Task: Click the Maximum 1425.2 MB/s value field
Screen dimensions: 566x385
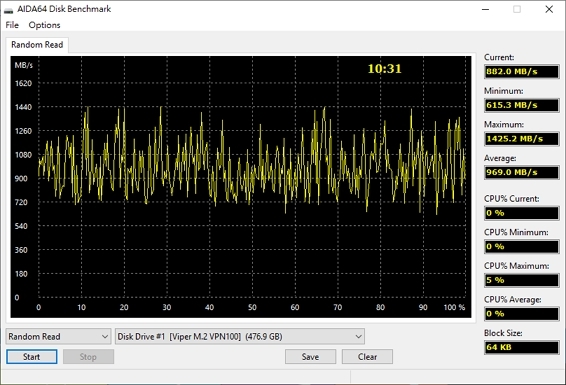Action: (x=522, y=139)
